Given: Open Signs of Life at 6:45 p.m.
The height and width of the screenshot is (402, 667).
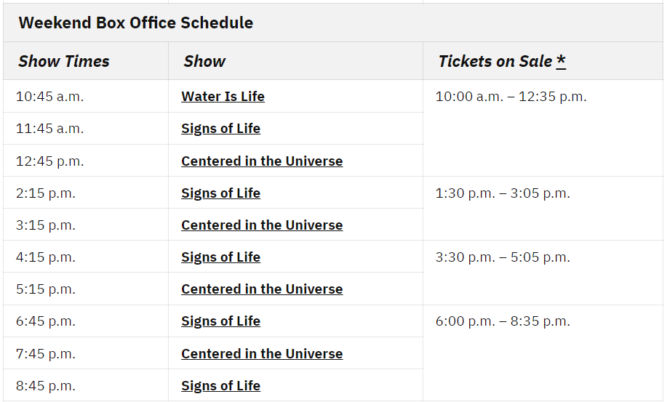Looking at the screenshot, I should click(221, 321).
